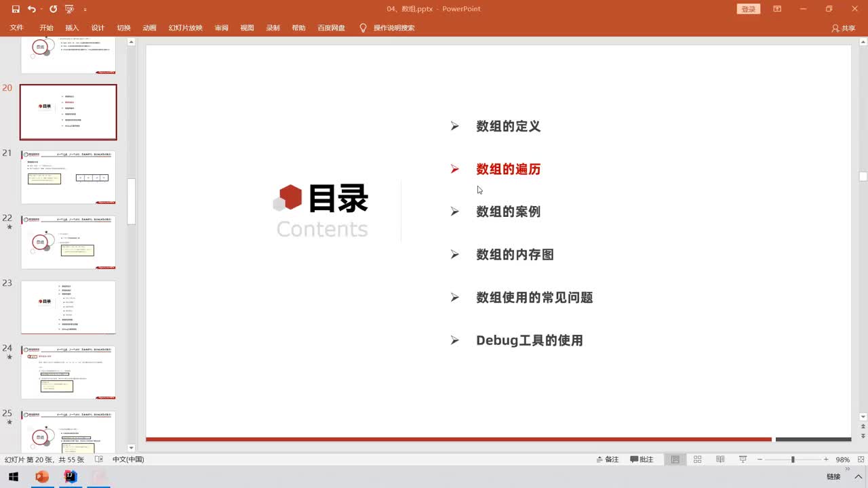
Task: Open the 幻灯片放映 ribbon tab
Action: click(x=185, y=28)
